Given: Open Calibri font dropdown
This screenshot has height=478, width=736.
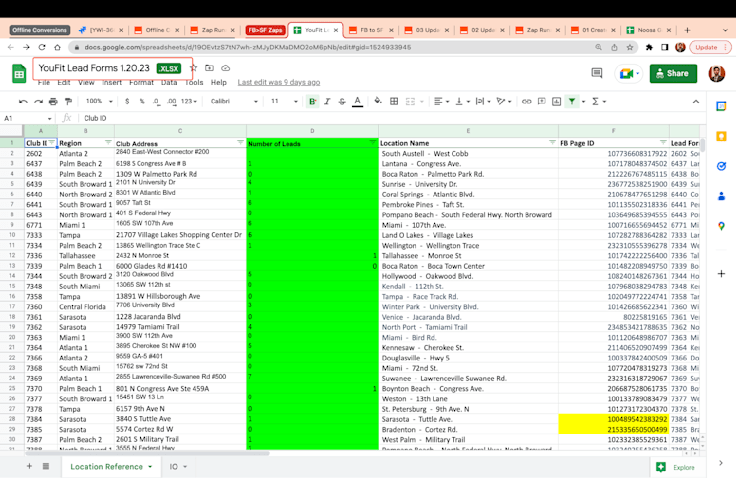Looking at the screenshot, I should click(234, 101).
